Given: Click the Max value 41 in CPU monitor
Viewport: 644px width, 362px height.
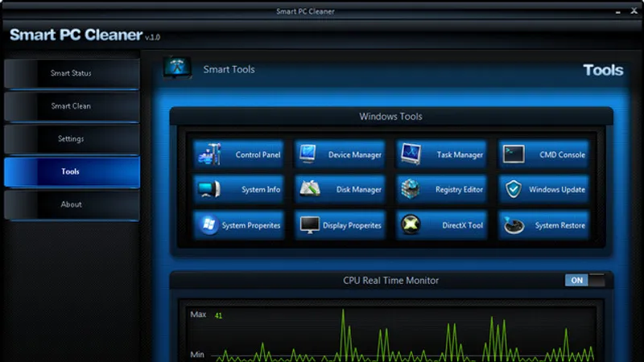Looking at the screenshot, I should pos(218,315).
